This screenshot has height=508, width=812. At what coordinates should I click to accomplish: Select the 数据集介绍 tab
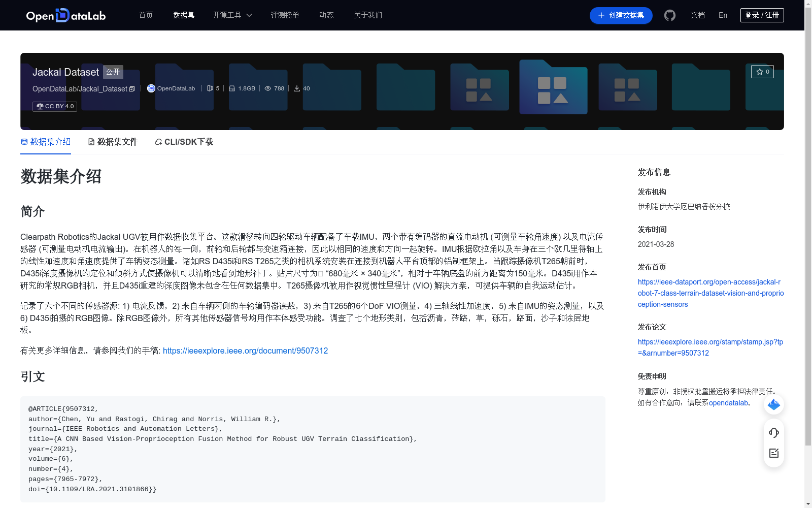46,142
